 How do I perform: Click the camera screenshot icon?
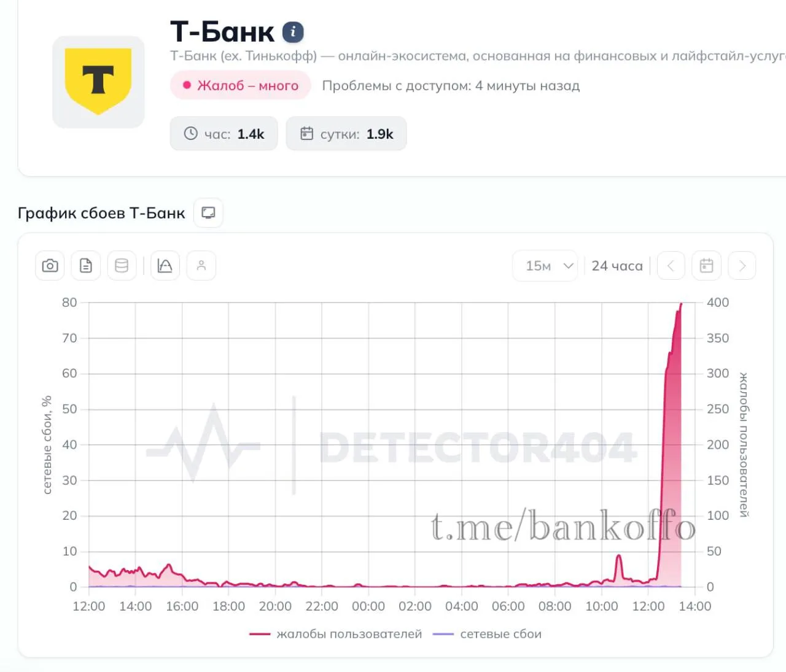pyautogui.click(x=50, y=266)
